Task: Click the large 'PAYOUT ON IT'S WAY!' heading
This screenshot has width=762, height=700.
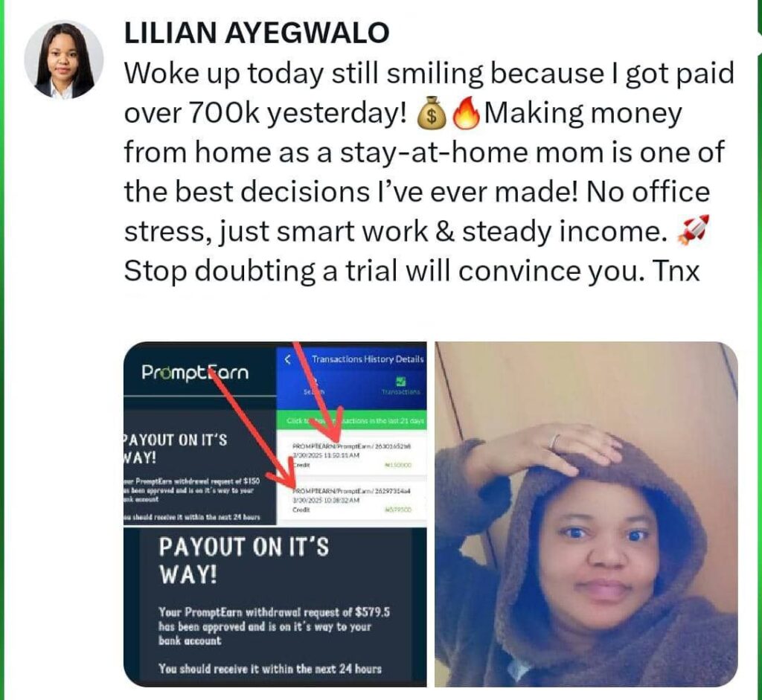Action: [243, 561]
